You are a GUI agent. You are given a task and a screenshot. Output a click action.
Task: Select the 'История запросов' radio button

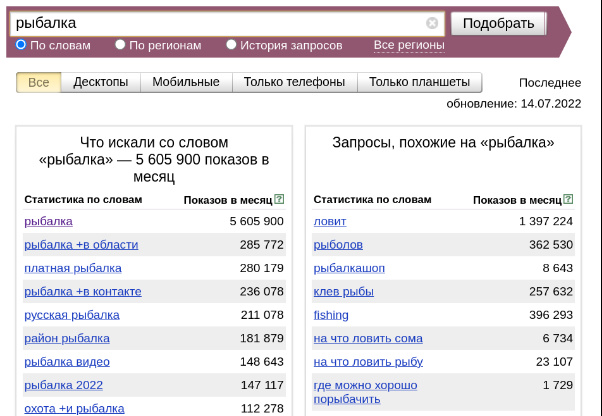coord(232,45)
